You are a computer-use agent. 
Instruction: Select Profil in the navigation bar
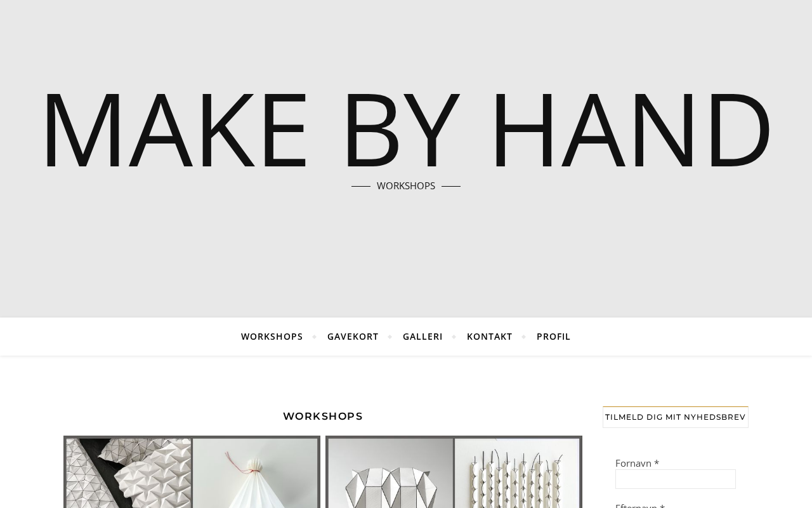[x=554, y=337]
